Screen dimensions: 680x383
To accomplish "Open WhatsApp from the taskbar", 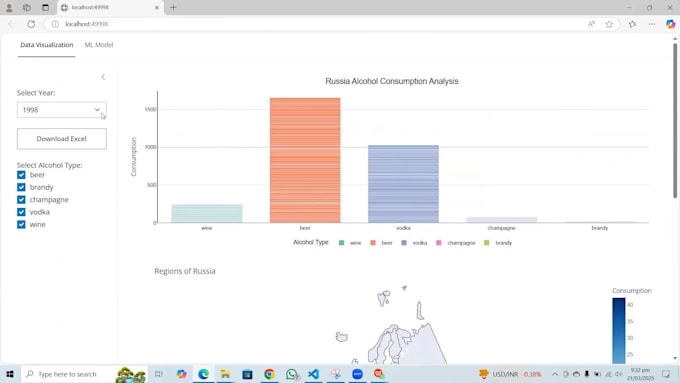I will [292, 374].
